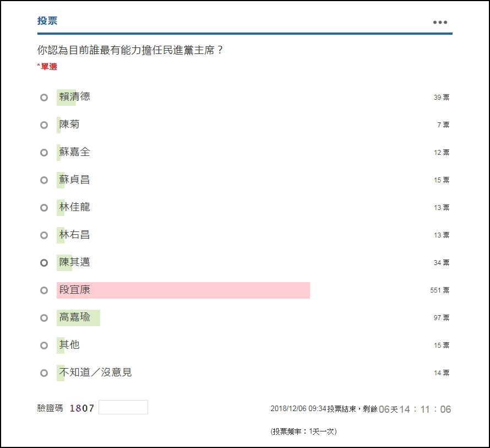Click the 1807 captcha code image

(82, 408)
